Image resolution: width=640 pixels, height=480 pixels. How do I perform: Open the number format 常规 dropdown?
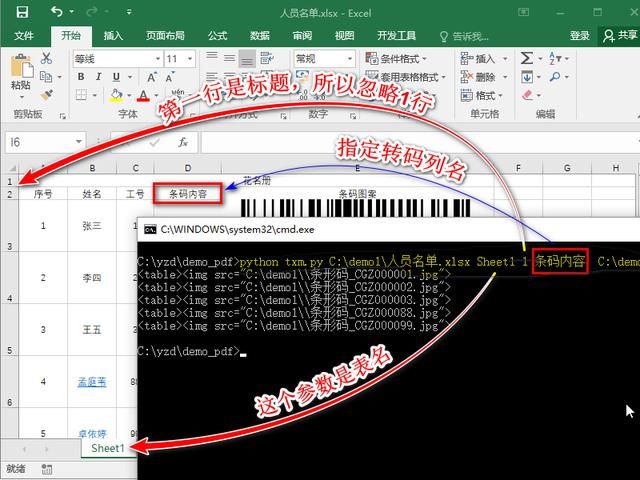tap(350, 59)
